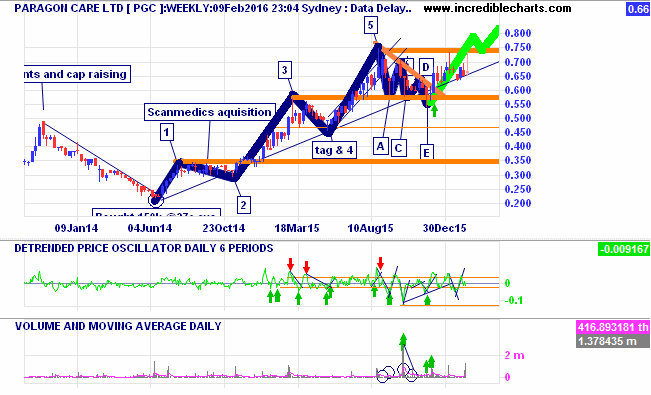The width and height of the screenshot is (651, 395).
Task: Select the wave 5 label at the peak
Action: click(370, 25)
